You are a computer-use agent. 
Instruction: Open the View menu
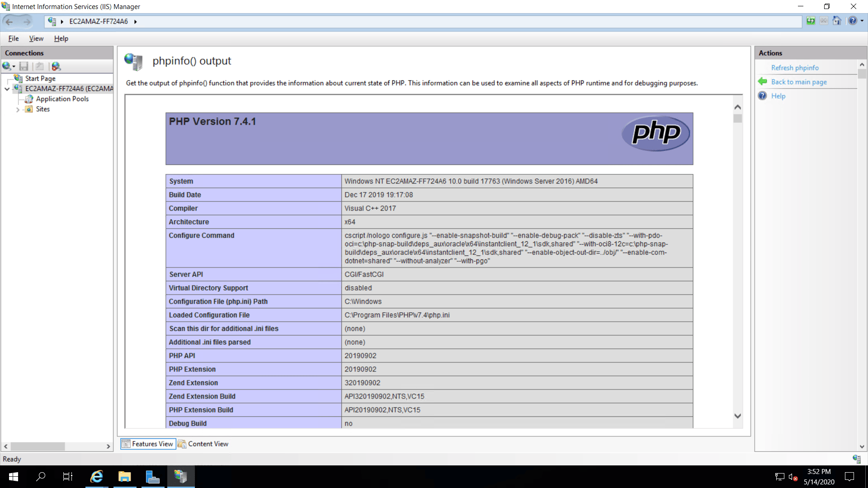click(x=36, y=39)
